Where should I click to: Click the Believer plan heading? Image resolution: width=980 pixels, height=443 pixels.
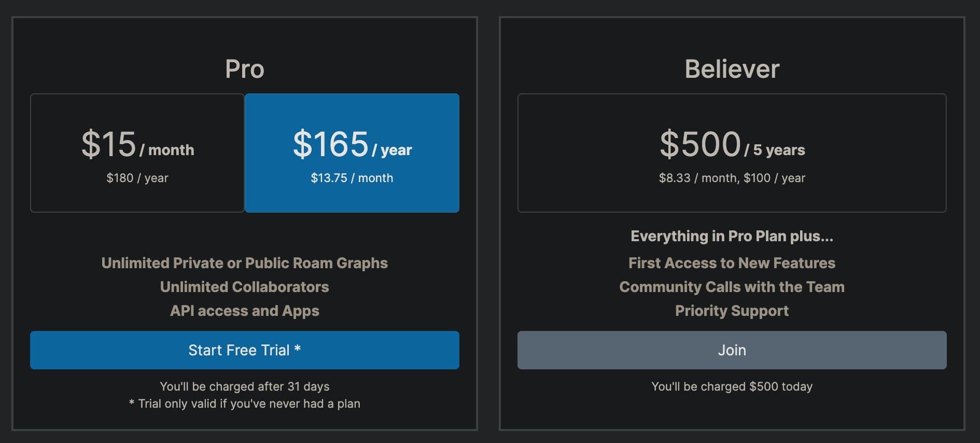(732, 69)
